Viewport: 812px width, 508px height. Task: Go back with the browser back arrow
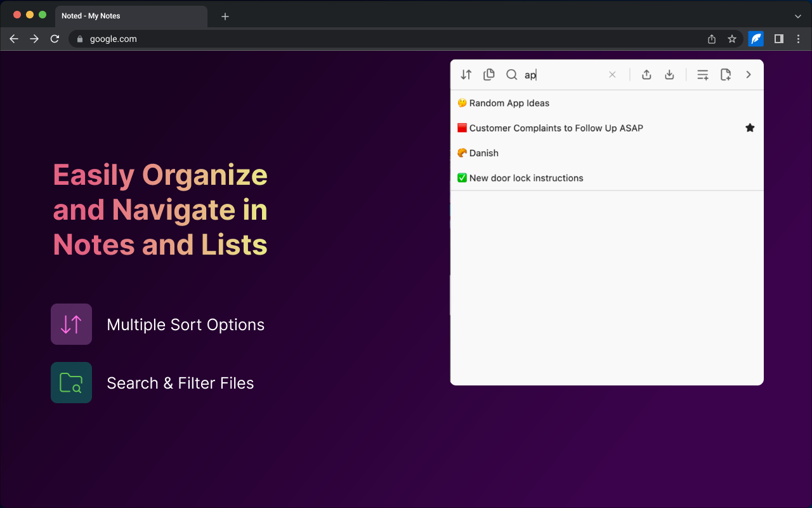(14, 39)
